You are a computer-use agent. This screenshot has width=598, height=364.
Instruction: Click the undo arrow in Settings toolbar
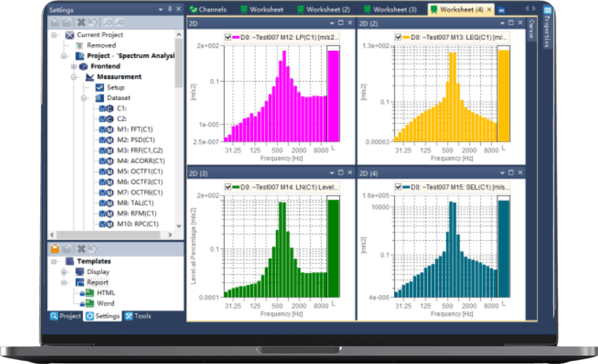tap(93, 22)
